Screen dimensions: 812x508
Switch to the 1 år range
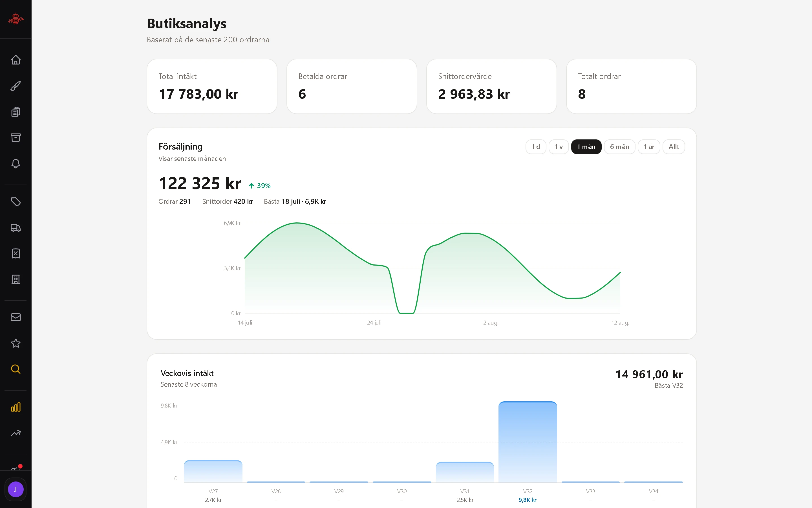[x=649, y=147]
